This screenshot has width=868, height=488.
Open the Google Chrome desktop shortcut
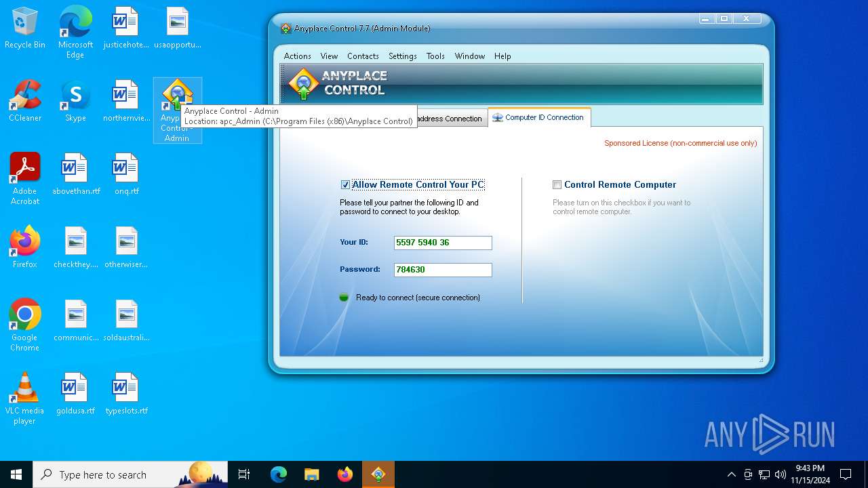pos(25,325)
